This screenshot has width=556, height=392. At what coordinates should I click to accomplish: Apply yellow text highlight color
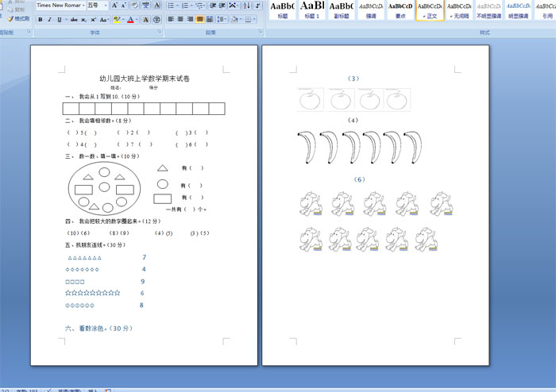[117, 20]
